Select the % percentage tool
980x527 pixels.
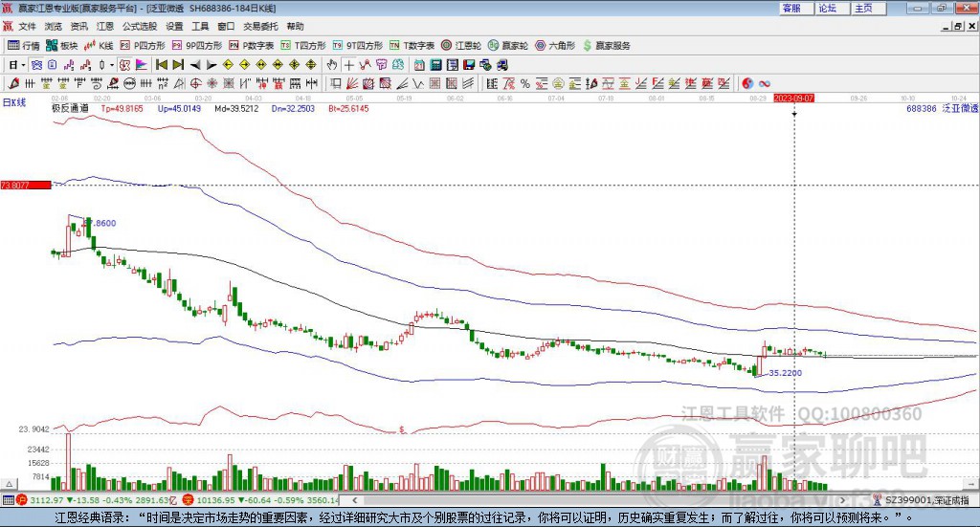click(525, 83)
